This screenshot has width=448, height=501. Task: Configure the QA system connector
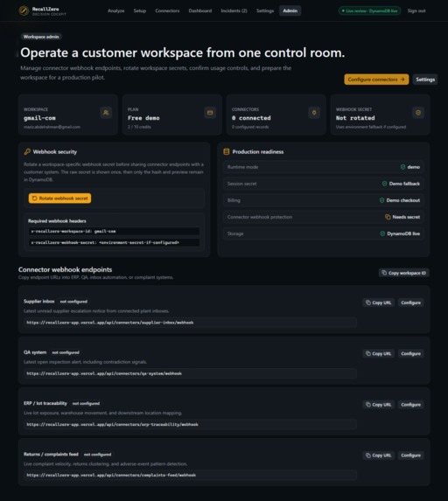click(x=411, y=354)
